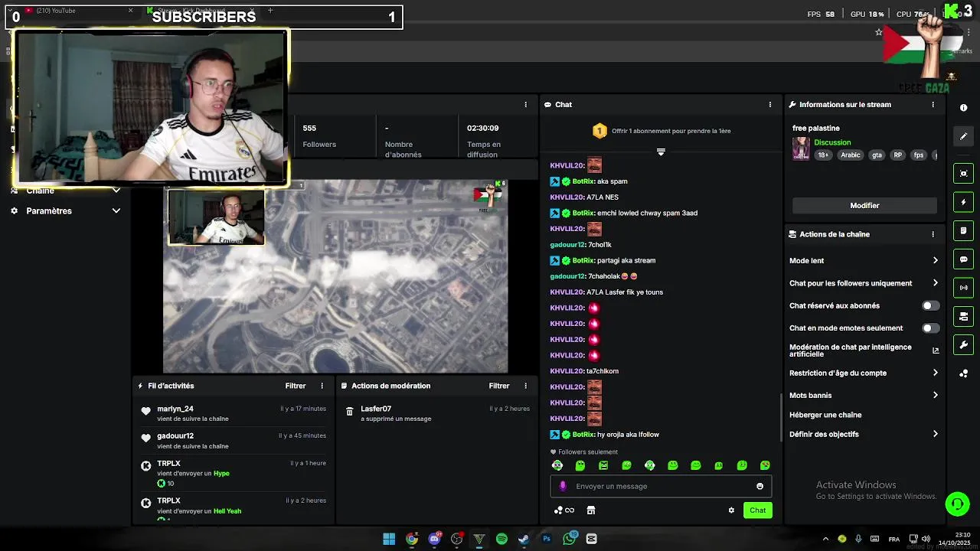Screen dimensions: 980x551
Task: Open Spotify from the taskbar
Action: [501, 539]
